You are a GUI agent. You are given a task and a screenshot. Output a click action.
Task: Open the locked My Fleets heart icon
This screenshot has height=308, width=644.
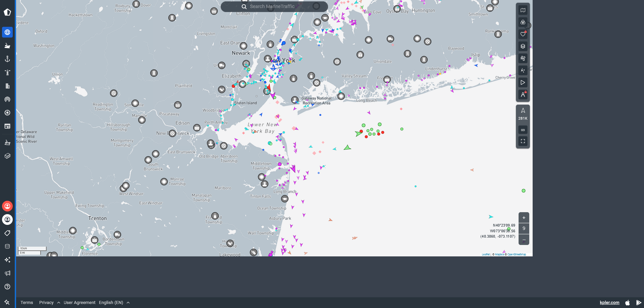pyautogui.click(x=523, y=34)
